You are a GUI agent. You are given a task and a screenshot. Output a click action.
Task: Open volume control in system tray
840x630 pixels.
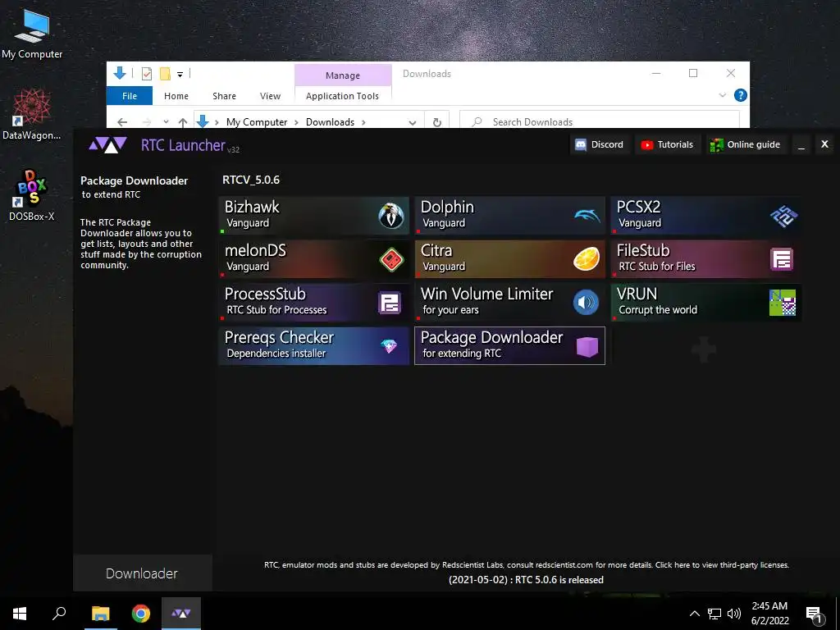pyautogui.click(x=734, y=614)
